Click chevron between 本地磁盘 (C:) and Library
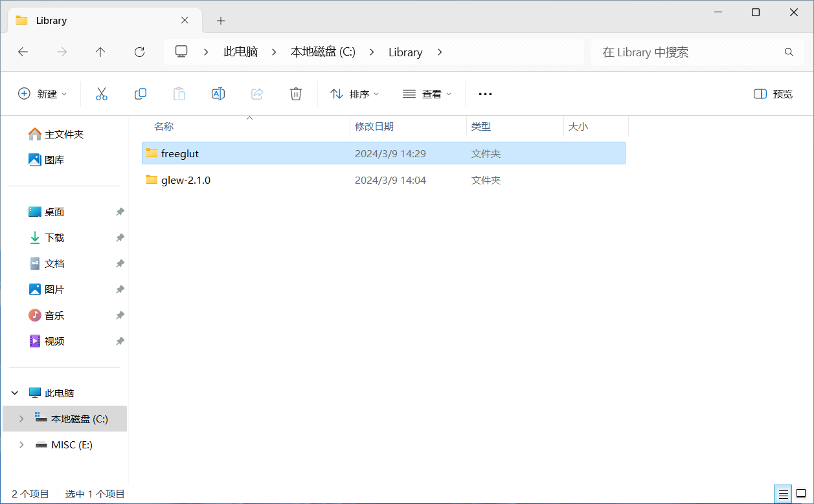 click(372, 52)
